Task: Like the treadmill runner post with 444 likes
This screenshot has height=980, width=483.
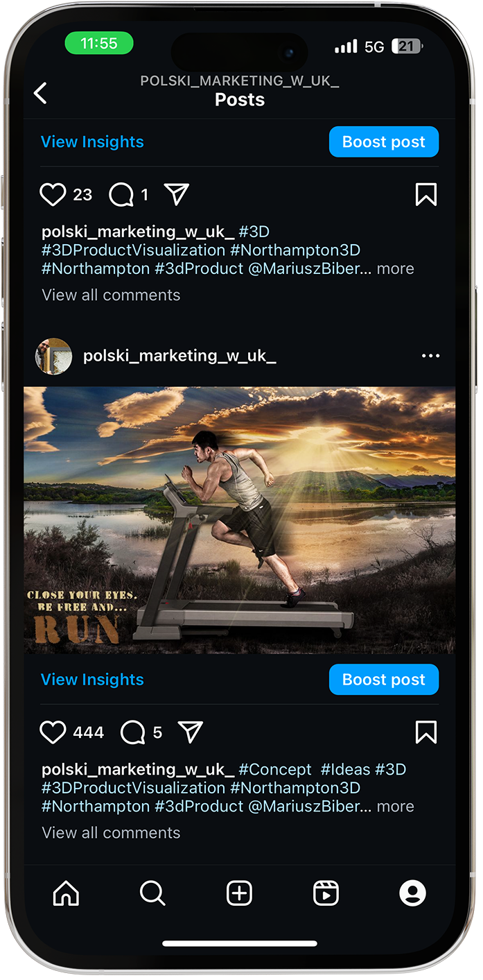Action: 53,732
